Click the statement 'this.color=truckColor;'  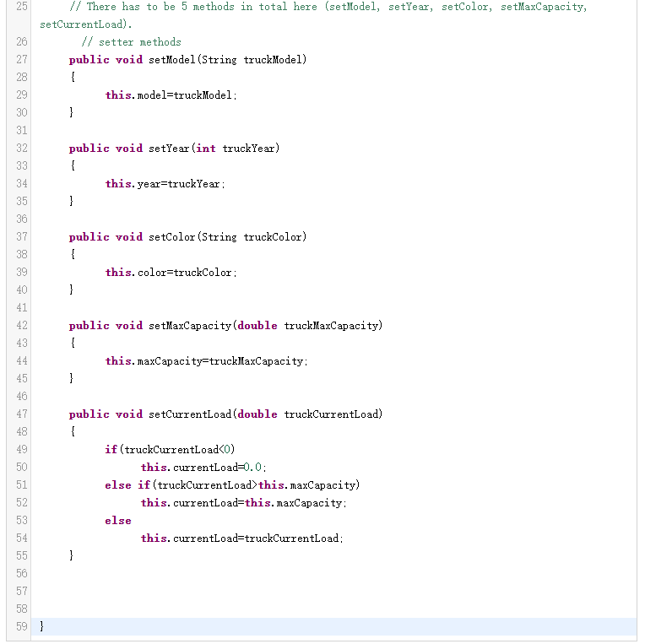pos(171,273)
